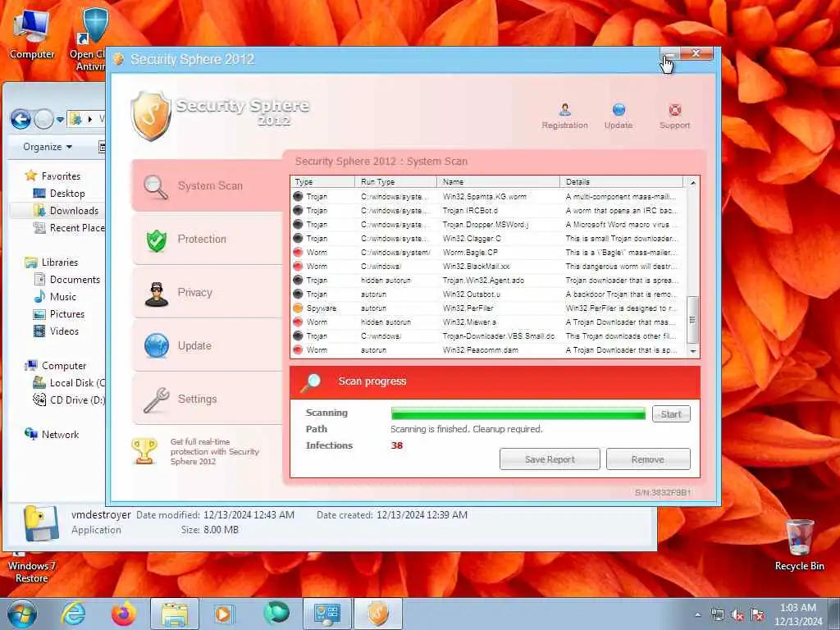
Task: Select the Win32.PerFiler spyware row
Action: (488, 308)
